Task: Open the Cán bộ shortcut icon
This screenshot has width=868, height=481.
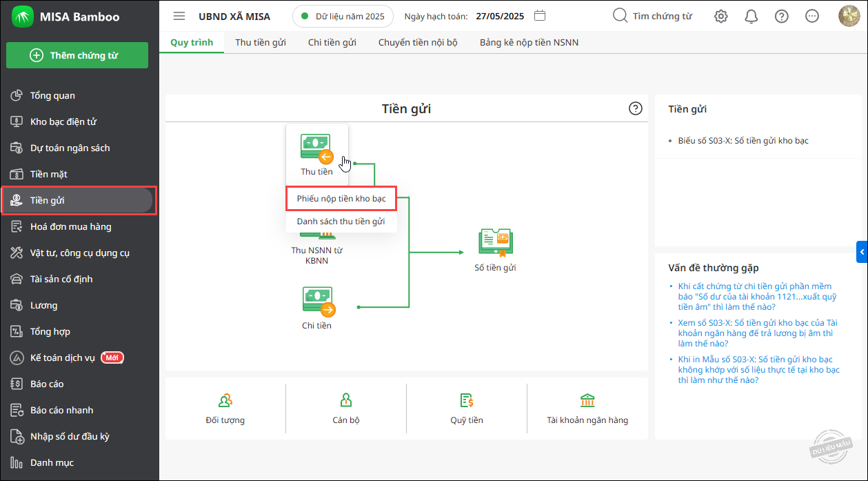Action: coord(346,400)
